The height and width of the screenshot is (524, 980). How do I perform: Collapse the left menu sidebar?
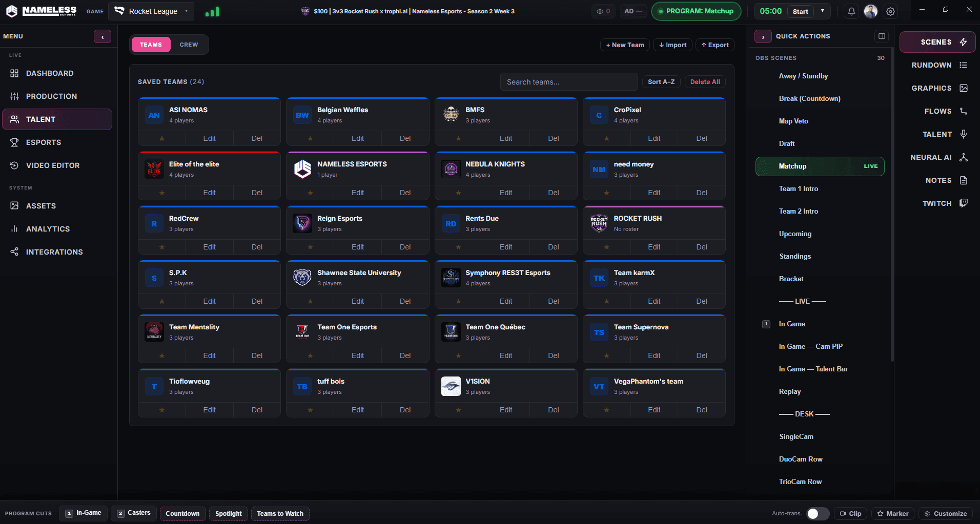click(103, 36)
